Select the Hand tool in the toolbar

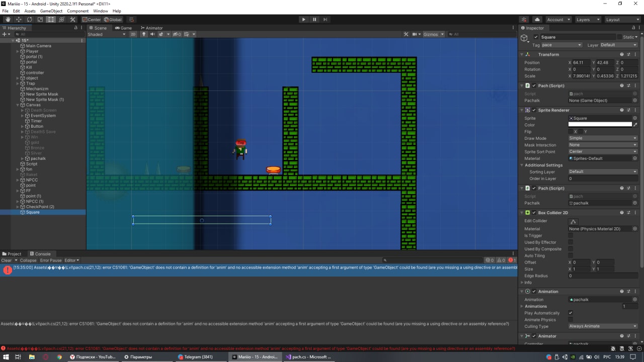coord(8,20)
